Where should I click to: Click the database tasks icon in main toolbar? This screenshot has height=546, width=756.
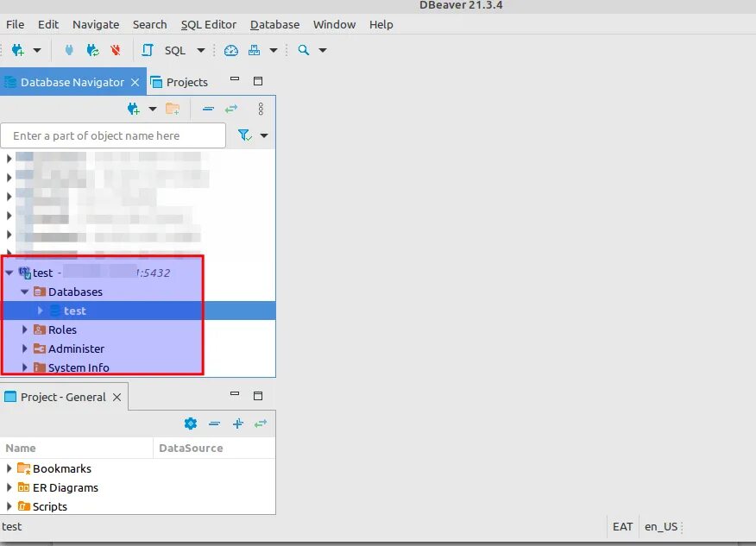pyautogui.click(x=254, y=50)
